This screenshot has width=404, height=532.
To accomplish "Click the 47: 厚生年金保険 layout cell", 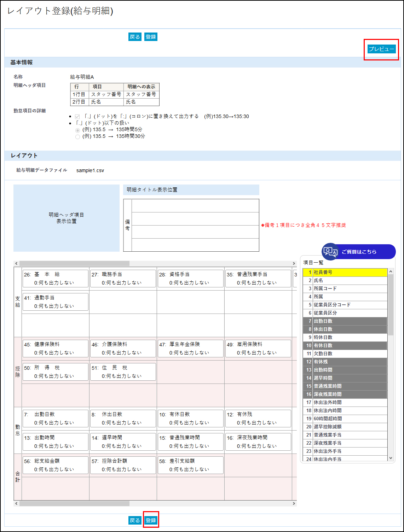I will [191, 349].
